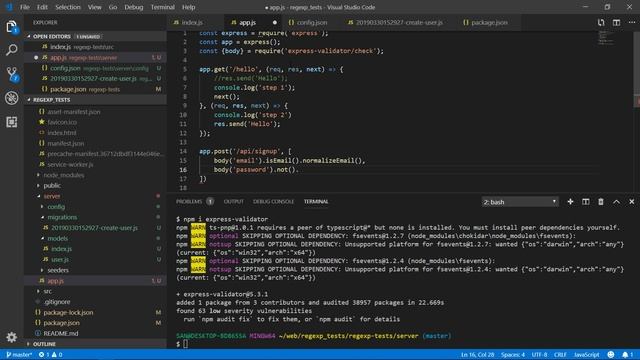Show the Debug Console panel tab
This screenshot has width=640, height=360.
[x=273, y=202]
